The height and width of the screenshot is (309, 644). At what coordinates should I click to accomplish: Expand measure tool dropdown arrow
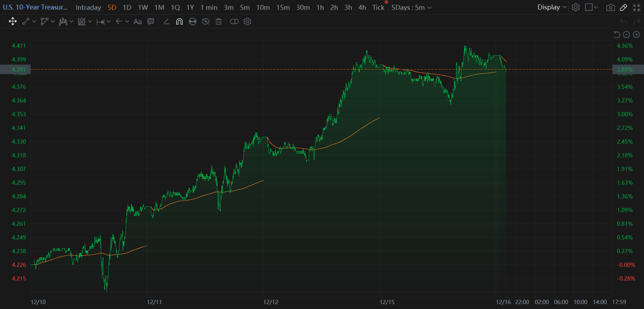click(108, 21)
